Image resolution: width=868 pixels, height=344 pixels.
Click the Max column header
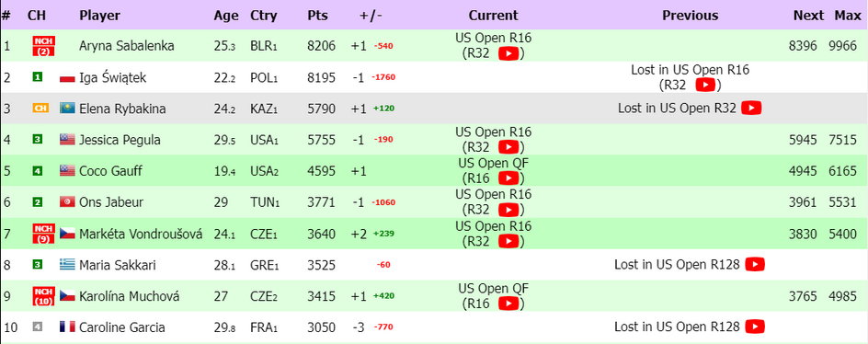coord(848,16)
